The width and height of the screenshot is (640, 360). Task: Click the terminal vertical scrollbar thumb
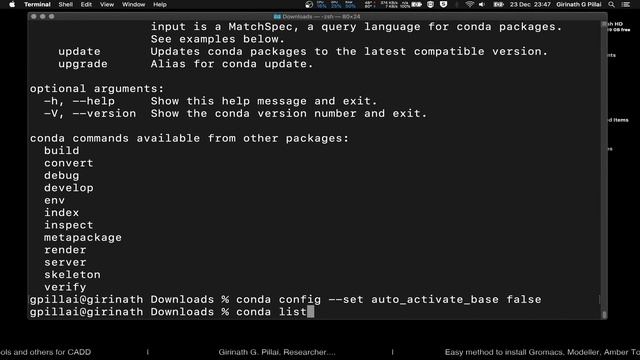coord(604,314)
